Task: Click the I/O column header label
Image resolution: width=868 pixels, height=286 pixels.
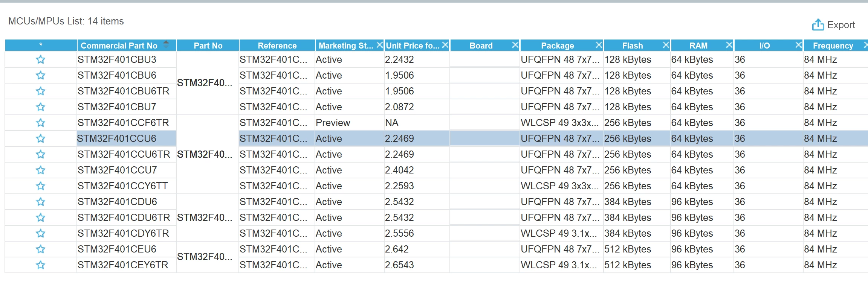Action: click(x=764, y=46)
